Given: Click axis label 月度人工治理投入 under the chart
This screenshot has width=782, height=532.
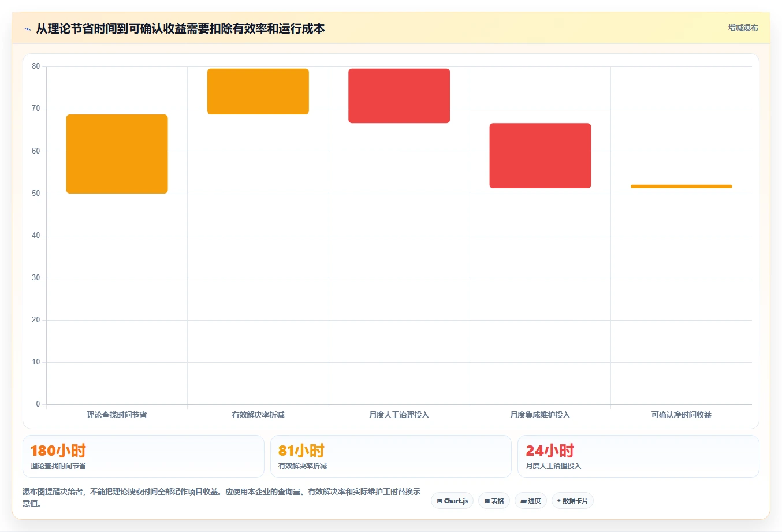Looking at the screenshot, I should pyautogui.click(x=399, y=415).
